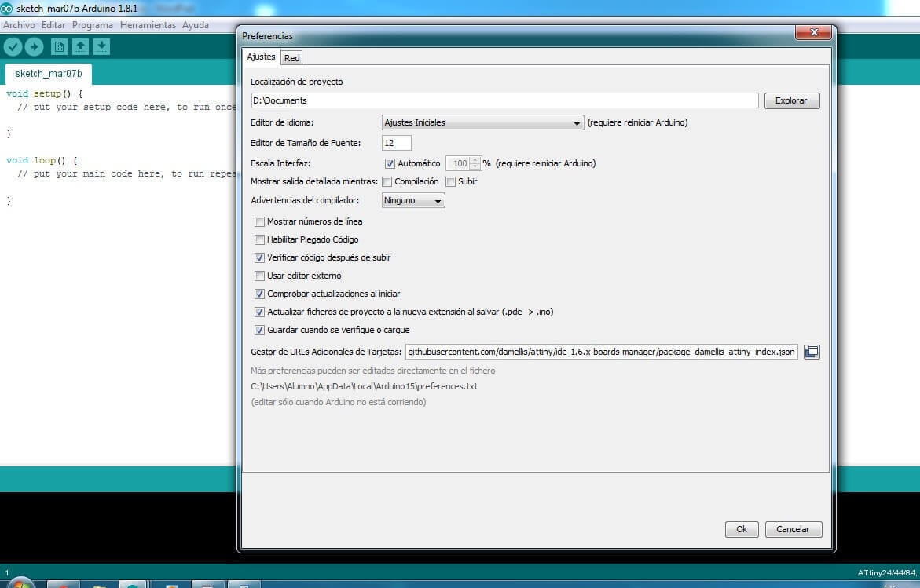The height and width of the screenshot is (588, 920).
Task: Uncheck Actualizar ficheros de proyecto a nueva extensión
Action: pyautogui.click(x=259, y=312)
